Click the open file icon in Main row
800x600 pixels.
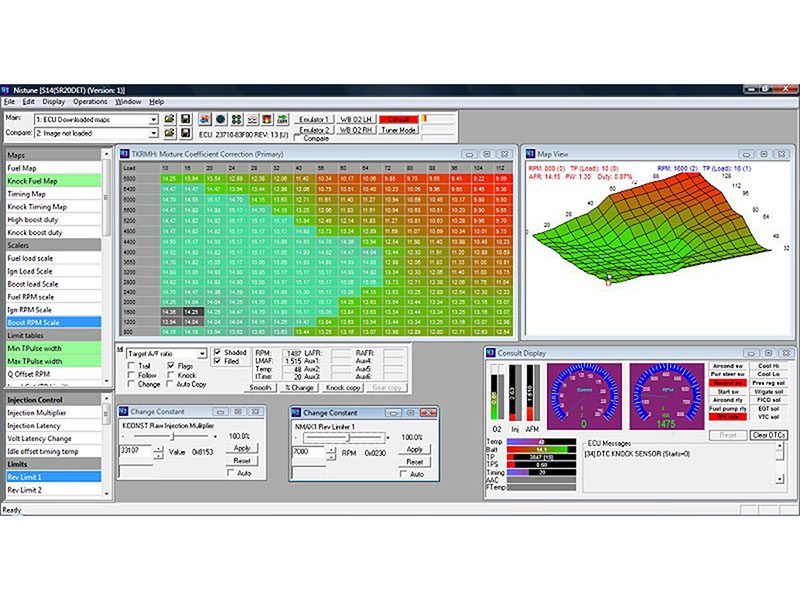click(x=170, y=119)
